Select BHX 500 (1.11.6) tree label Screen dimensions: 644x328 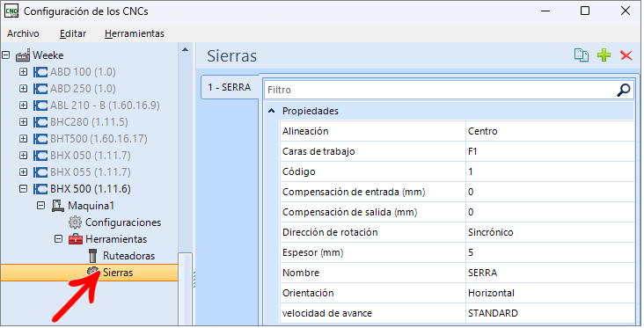pos(91,189)
